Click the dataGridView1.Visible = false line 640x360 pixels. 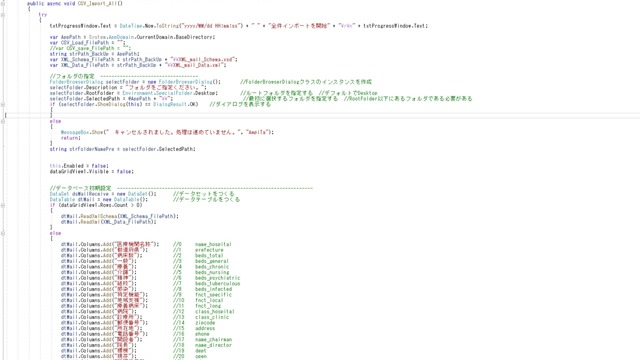click(91, 171)
